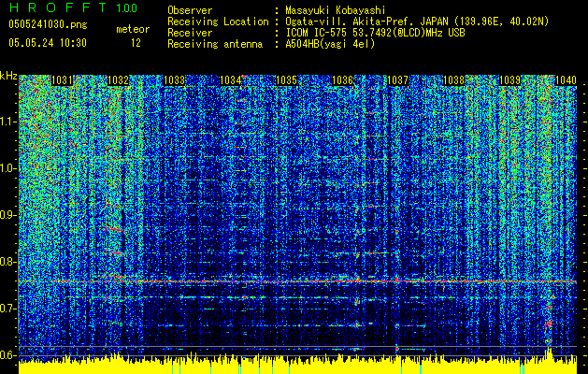
Task: Click the 1.0 kHz axis label
Action: (7, 168)
